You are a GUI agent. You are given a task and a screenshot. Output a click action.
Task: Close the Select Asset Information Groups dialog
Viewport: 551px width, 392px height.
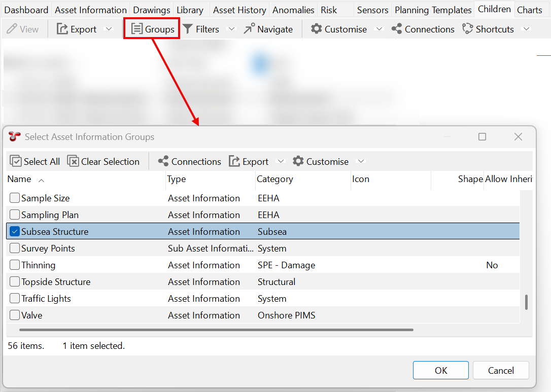point(518,136)
